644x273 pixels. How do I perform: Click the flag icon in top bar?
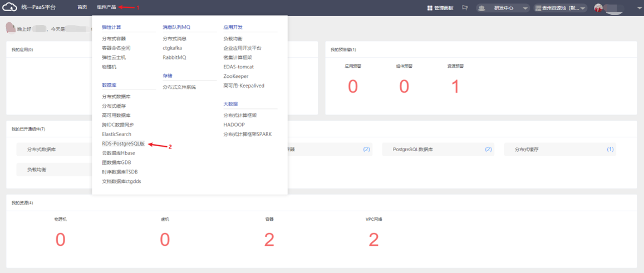[x=465, y=8]
